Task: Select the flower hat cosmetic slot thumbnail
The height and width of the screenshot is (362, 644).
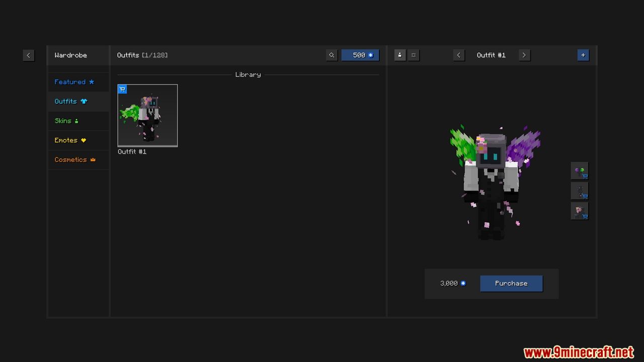Action: tap(580, 211)
